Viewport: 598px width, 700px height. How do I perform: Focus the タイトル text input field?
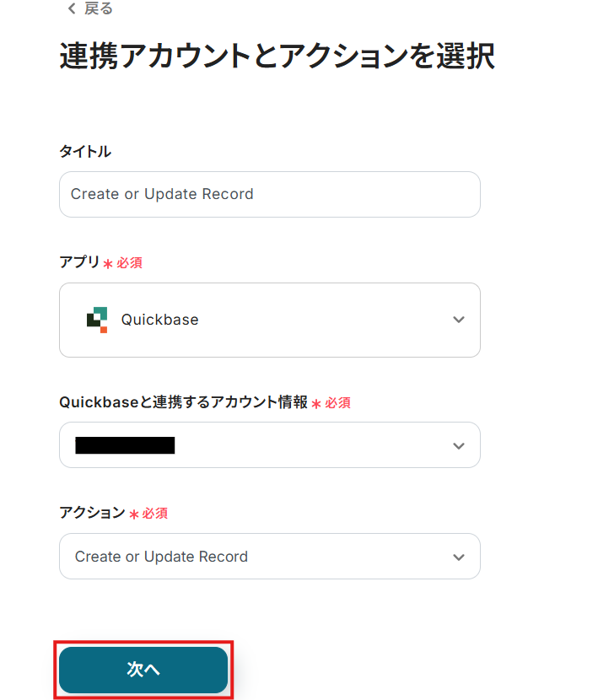coord(269,194)
